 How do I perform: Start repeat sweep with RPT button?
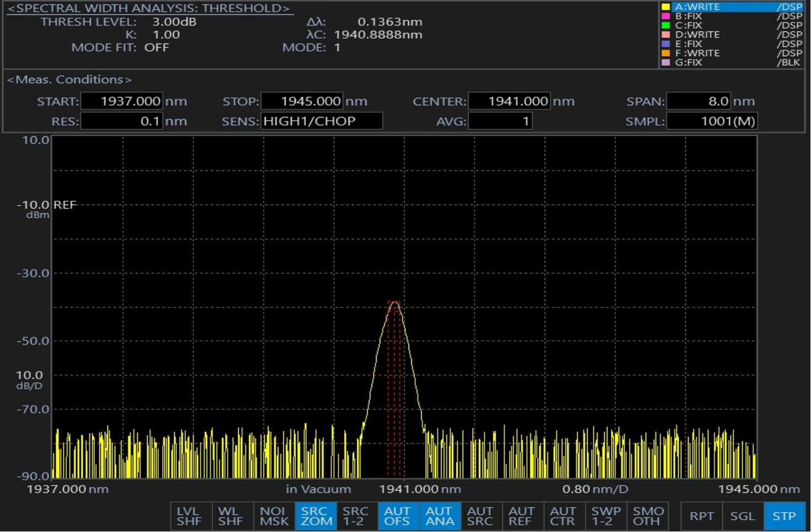coord(701,516)
